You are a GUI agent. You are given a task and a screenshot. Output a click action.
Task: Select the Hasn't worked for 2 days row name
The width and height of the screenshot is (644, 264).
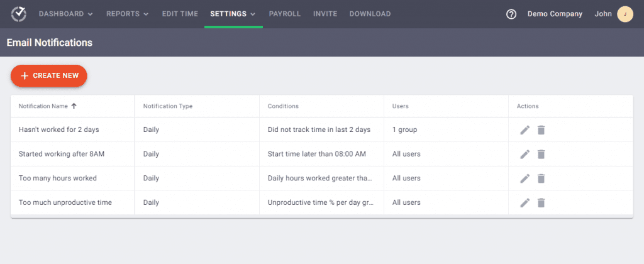58,129
